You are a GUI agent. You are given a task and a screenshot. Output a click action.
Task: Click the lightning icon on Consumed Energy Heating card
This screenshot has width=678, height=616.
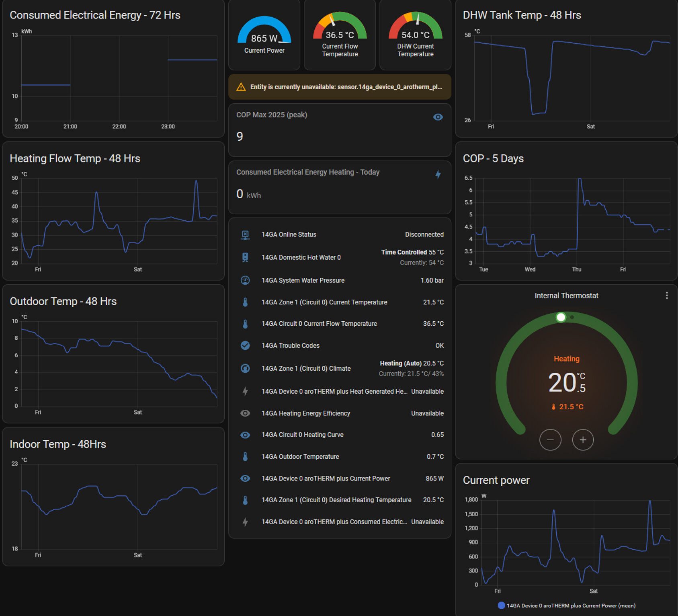(x=438, y=174)
